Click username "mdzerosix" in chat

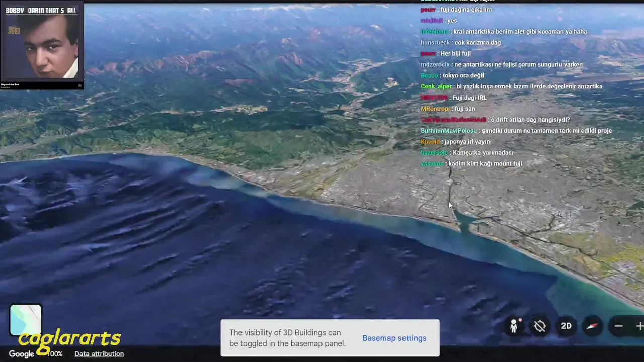435,65
